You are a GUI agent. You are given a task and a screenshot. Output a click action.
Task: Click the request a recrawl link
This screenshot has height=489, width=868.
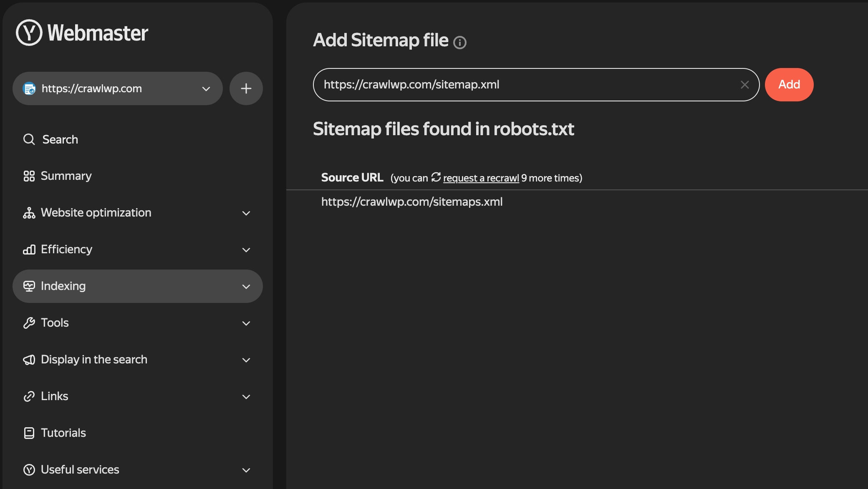click(481, 178)
